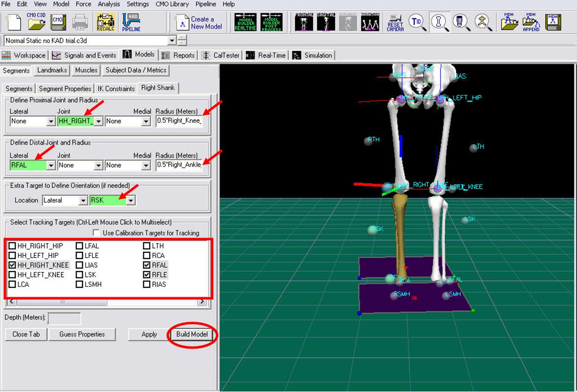Screen dimensions: 577x392
Task: Launch Model Builder Realtime
Action: click(x=245, y=22)
